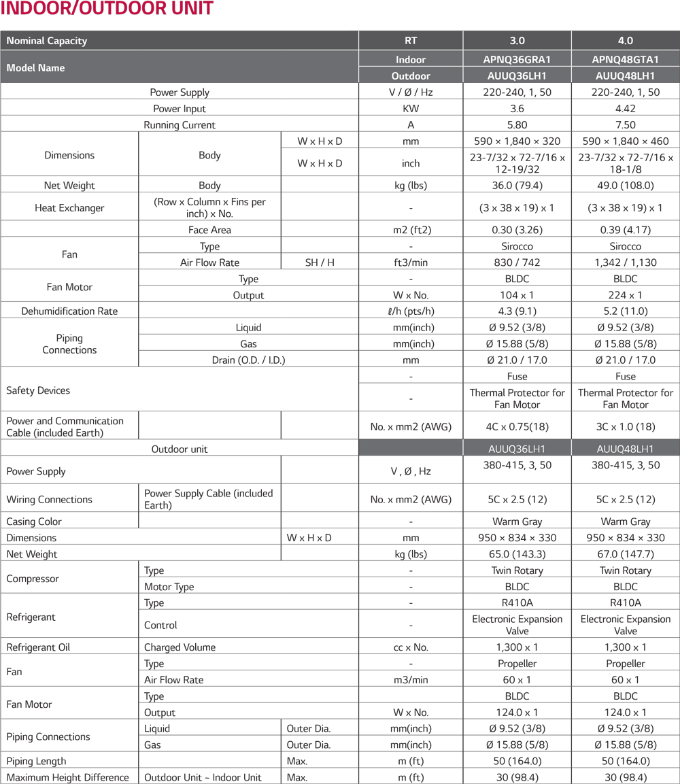Click the cc x No. unit cell
The width and height of the screenshot is (680, 784).
[x=411, y=647]
